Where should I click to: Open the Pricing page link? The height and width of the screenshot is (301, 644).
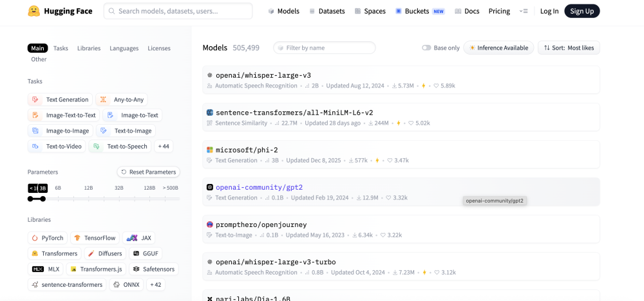tap(499, 11)
